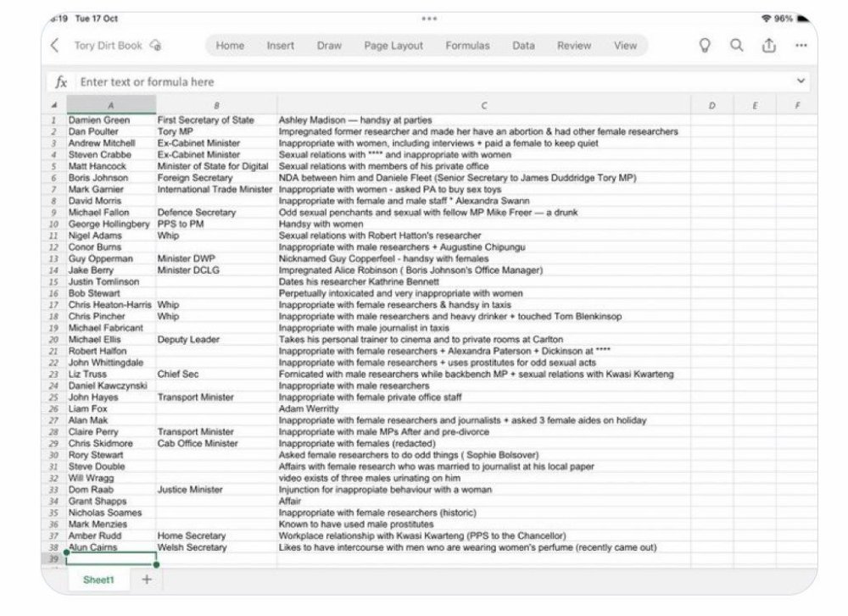Select the Sheet1 worksheet tab
Image resolution: width=848 pixels, height=616 pixels.
point(98,580)
